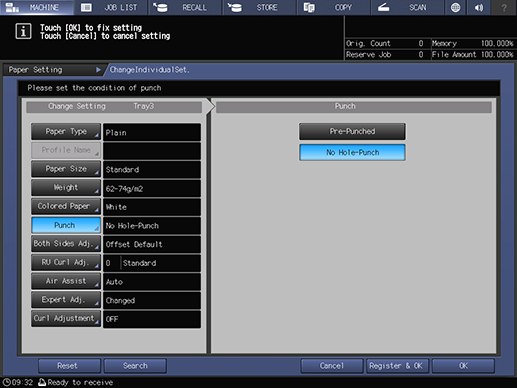Click the Reset button
Screen dimensions: 517x388
[x=69, y=366]
